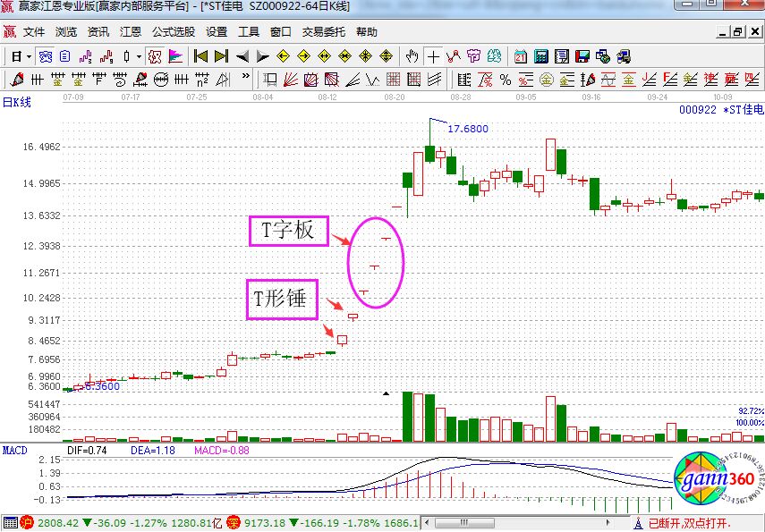Screen dimensions: 765x532
Task: Open the 公式选股 menu
Action: (x=173, y=32)
